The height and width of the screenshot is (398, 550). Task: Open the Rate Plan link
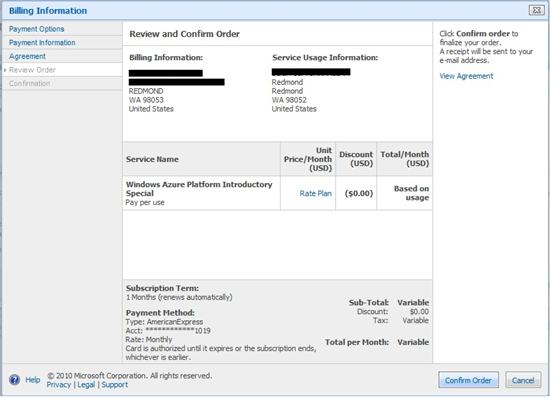tap(315, 193)
